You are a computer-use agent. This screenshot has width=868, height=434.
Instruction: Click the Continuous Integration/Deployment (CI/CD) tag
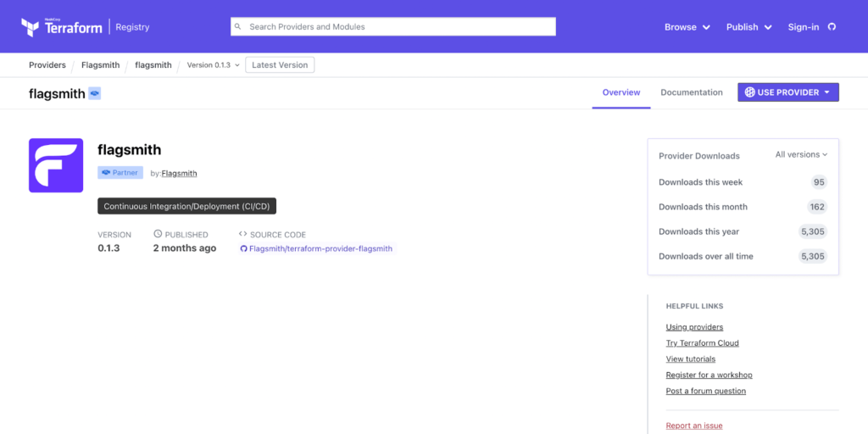[x=186, y=207]
